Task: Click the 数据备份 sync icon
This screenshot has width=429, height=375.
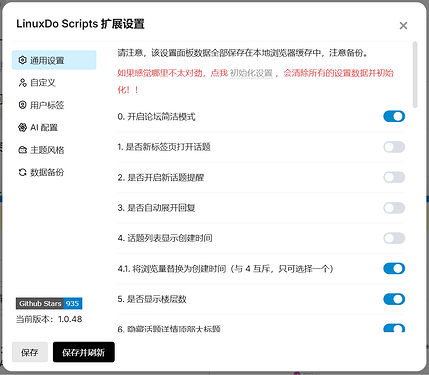Action: [22, 172]
